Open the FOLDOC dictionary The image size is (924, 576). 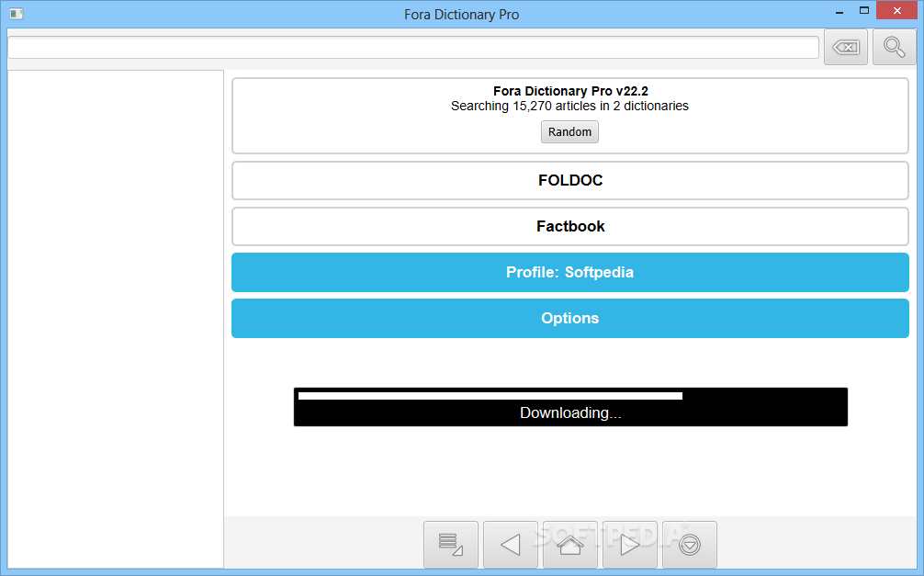click(569, 180)
